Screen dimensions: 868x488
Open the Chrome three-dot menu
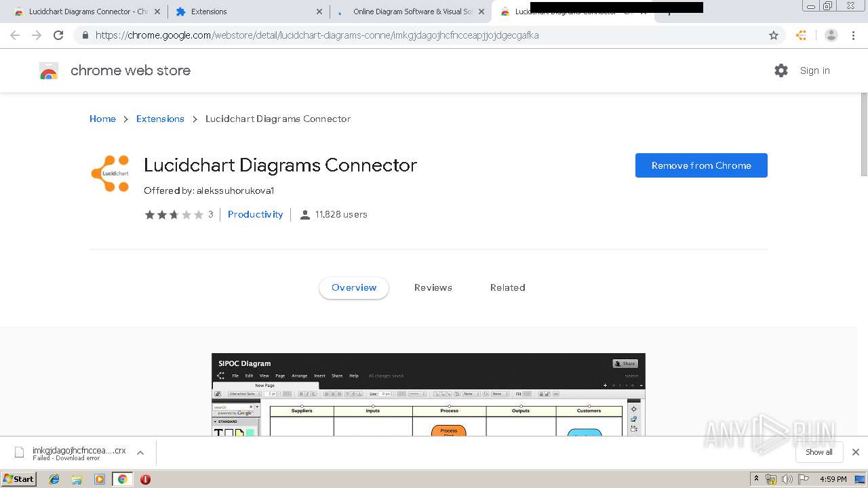pos(853,35)
